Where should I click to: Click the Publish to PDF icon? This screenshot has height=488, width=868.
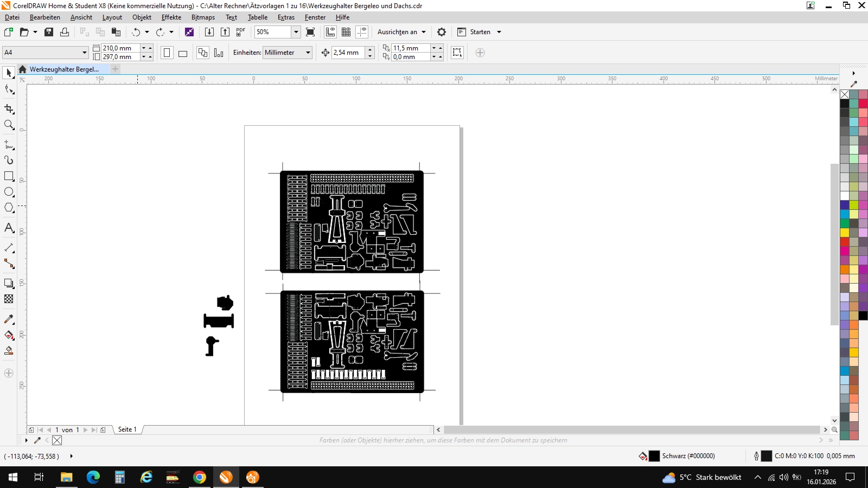(x=241, y=32)
